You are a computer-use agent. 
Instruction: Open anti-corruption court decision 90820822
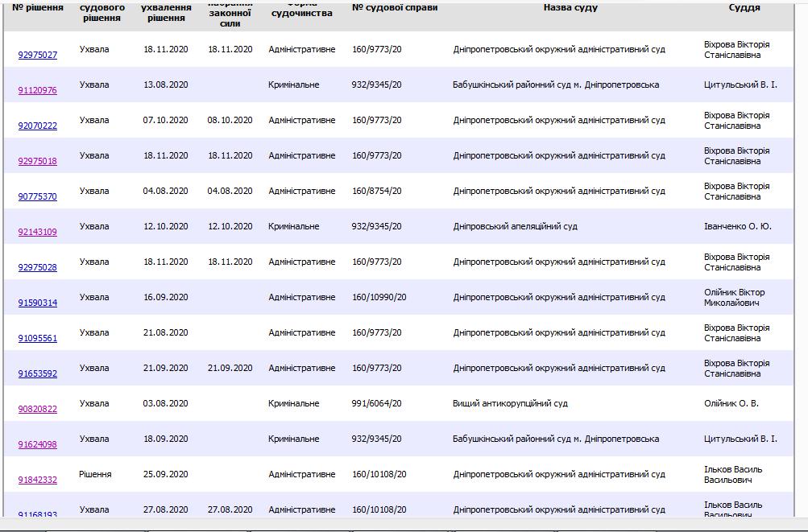[x=38, y=410]
